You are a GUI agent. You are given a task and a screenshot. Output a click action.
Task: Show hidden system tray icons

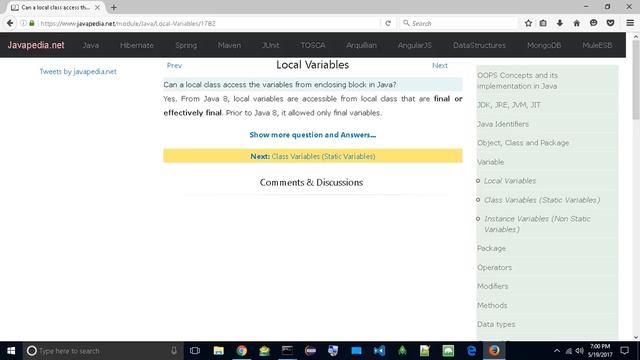point(557,351)
